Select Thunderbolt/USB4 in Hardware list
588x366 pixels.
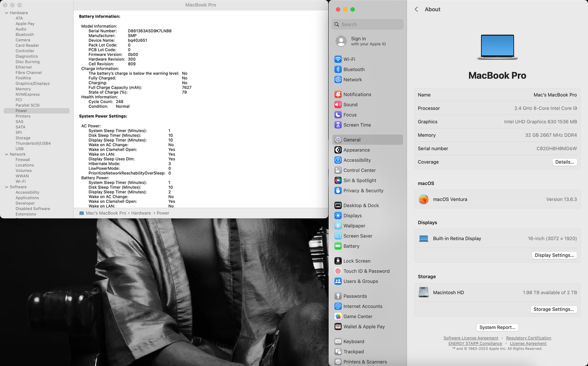coord(33,143)
